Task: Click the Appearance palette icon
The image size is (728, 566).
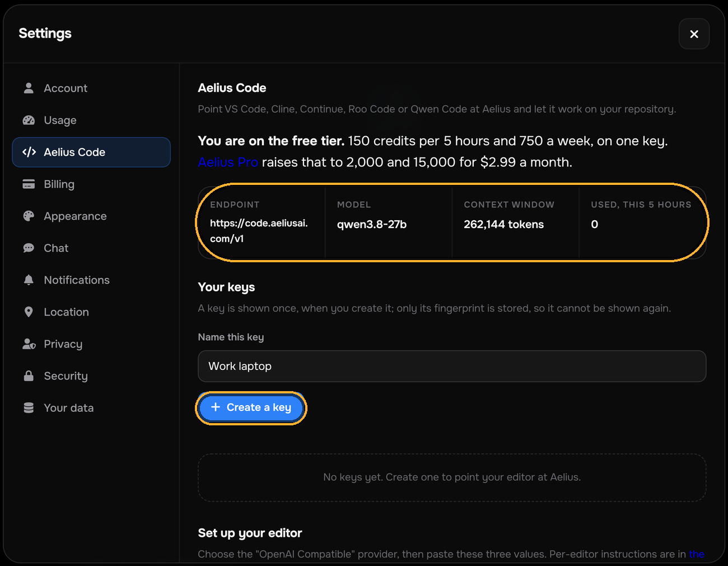Action: pyautogui.click(x=29, y=216)
